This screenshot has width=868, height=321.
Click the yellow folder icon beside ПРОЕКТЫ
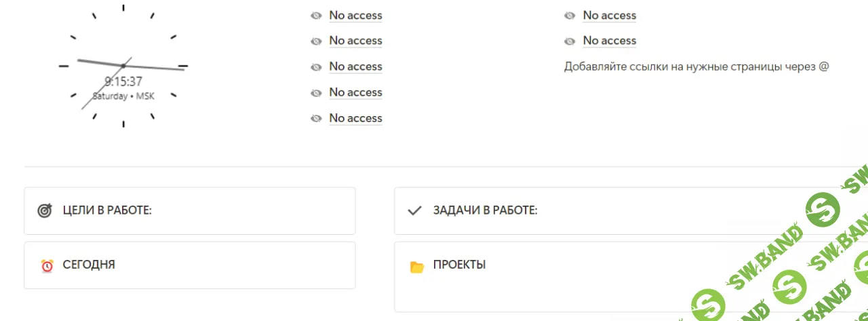pos(417,266)
